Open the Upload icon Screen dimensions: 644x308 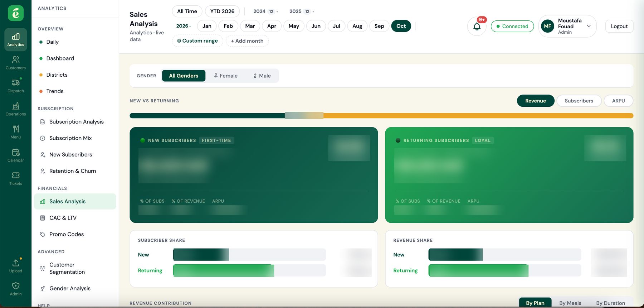pyautogui.click(x=16, y=266)
